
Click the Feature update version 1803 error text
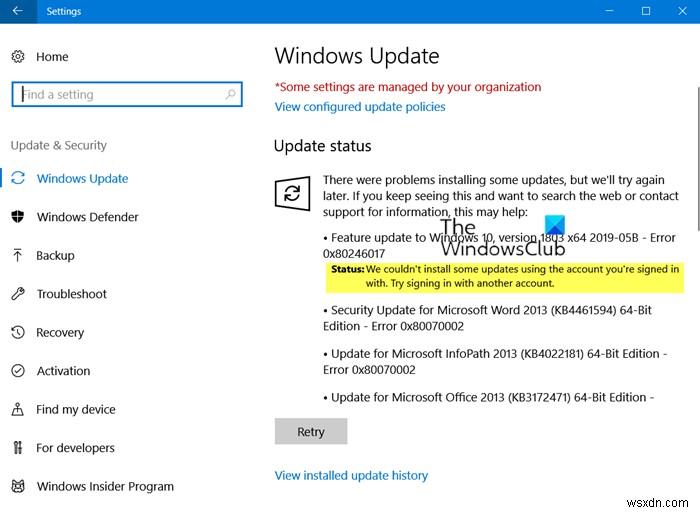pos(499,246)
